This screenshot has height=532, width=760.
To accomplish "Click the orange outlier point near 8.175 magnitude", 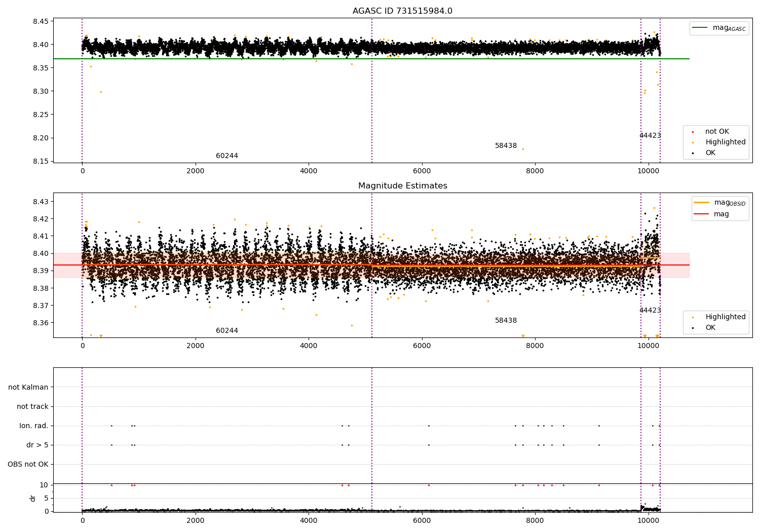I will point(523,149).
